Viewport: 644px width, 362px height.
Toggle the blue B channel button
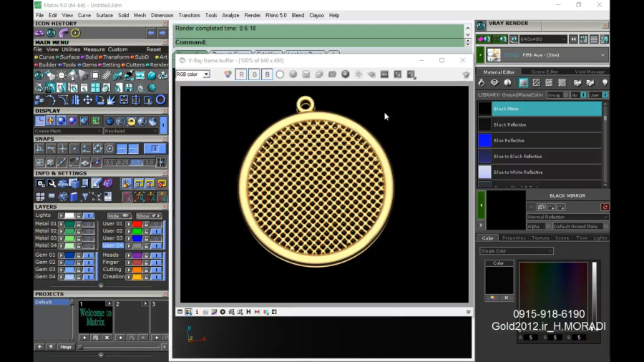(x=267, y=74)
